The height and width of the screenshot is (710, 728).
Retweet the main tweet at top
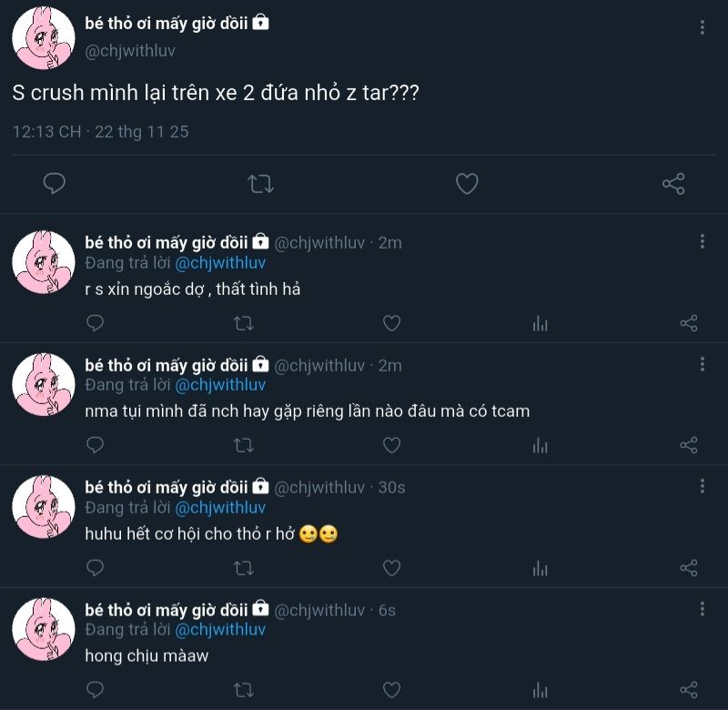point(260,184)
